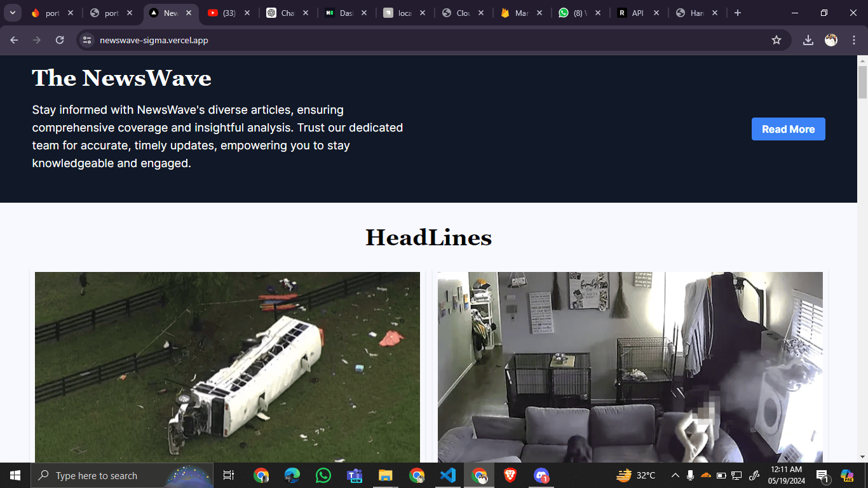Close the YouTube (33) tab
The width and height of the screenshot is (868, 488).
point(247,13)
